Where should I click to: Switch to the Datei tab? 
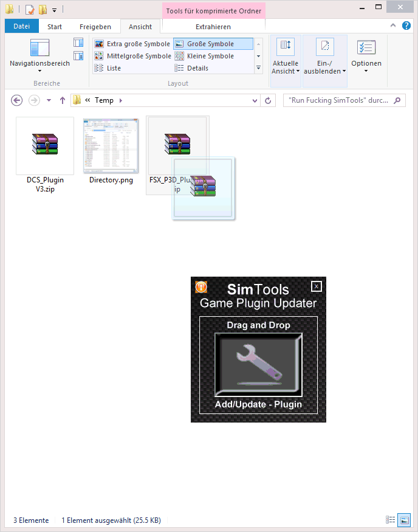(x=22, y=26)
